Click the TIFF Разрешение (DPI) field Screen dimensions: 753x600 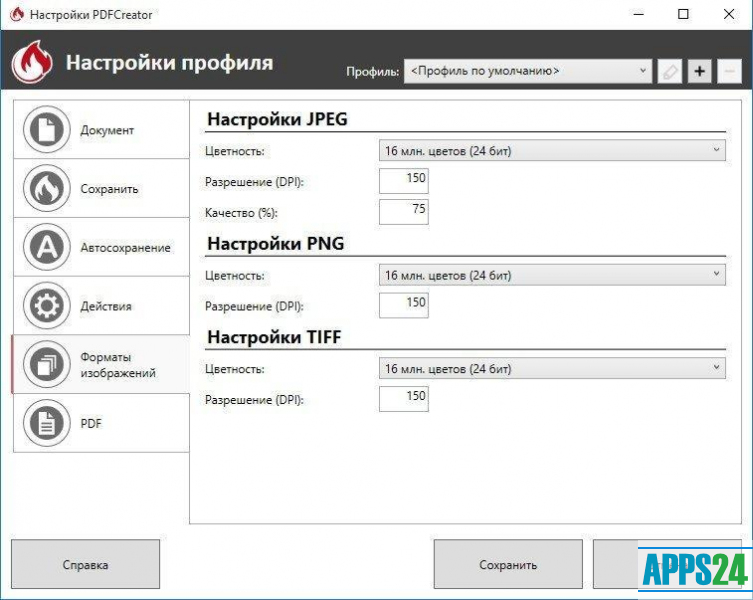click(x=403, y=399)
